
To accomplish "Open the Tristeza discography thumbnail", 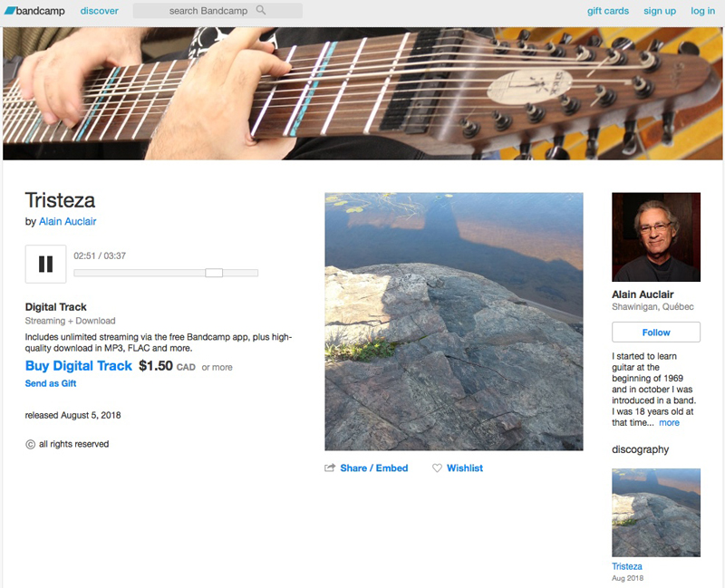I will click(655, 513).
